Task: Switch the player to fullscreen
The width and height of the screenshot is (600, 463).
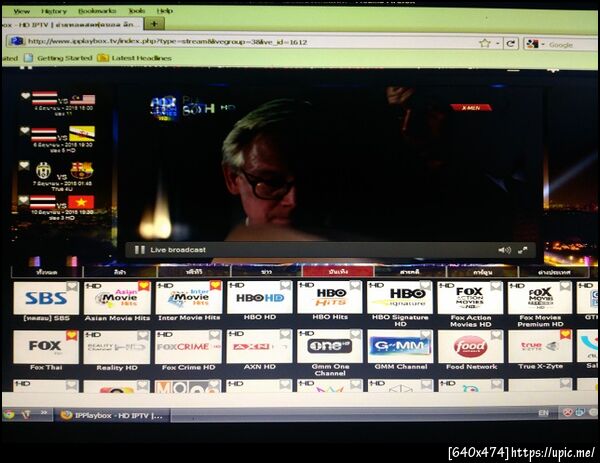Action: pos(523,250)
